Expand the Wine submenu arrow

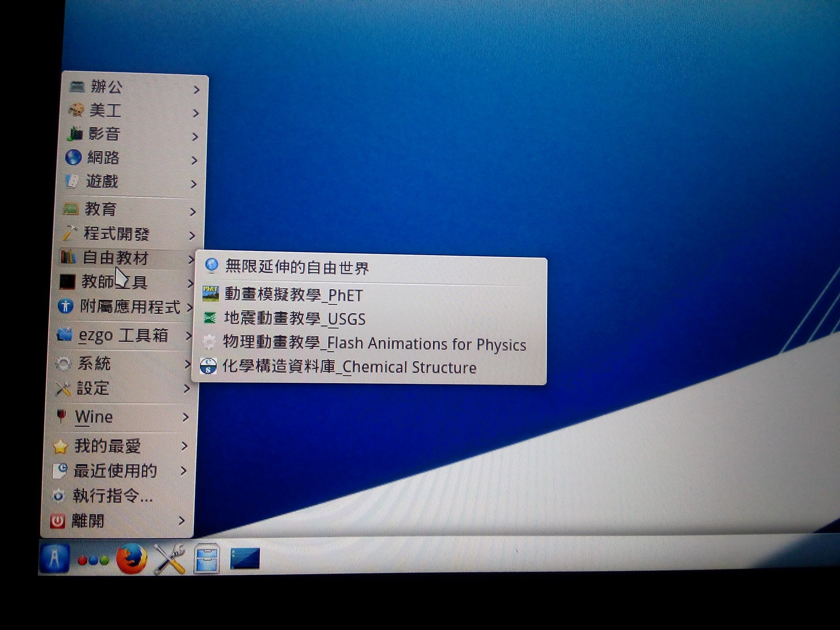click(x=185, y=417)
